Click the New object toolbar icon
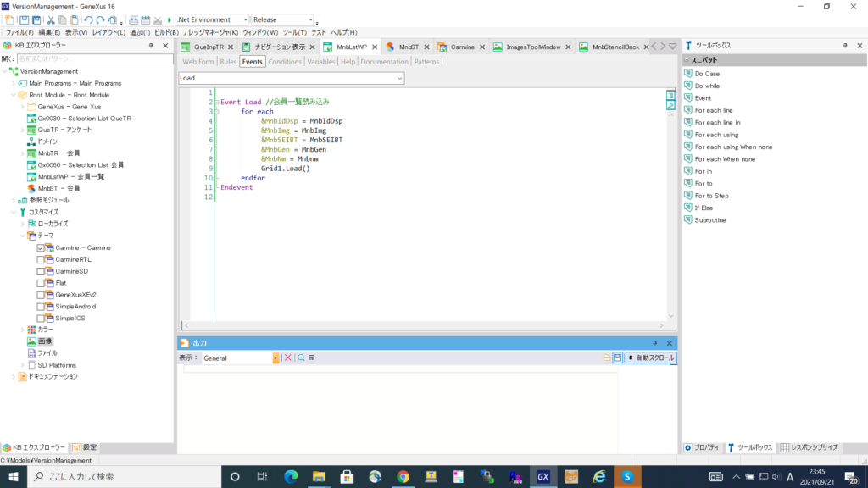 (x=9, y=20)
